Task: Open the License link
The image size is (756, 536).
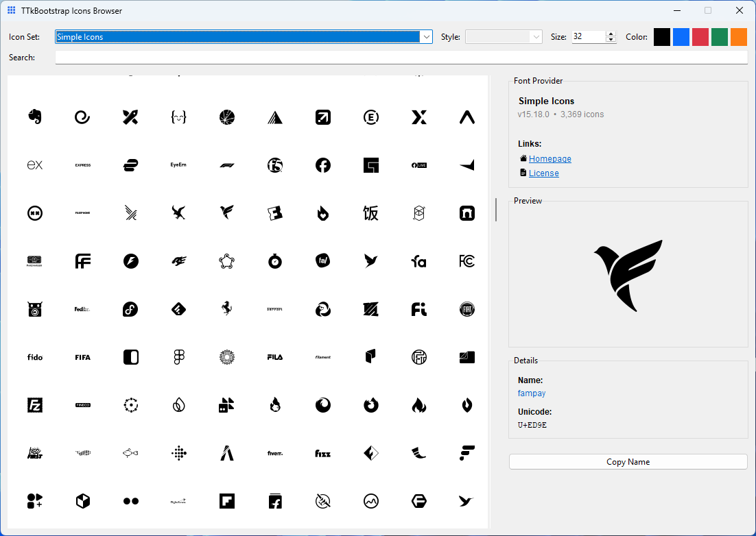Action: (x=544, y=173)
